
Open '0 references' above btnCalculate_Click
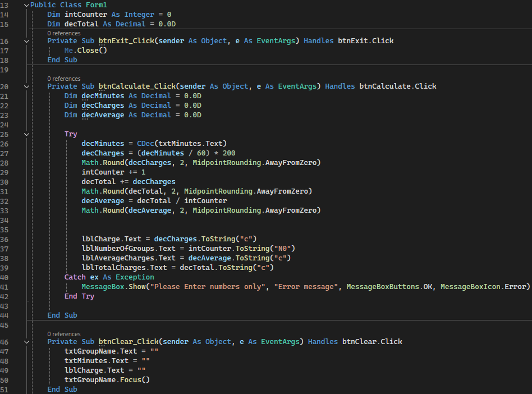(64, 79)
